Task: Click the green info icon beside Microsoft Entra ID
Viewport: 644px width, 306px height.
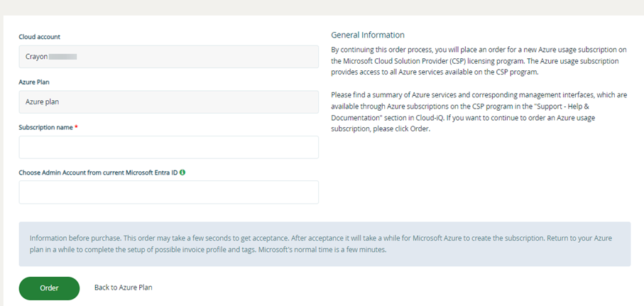Action: click(x=182, y=173)
